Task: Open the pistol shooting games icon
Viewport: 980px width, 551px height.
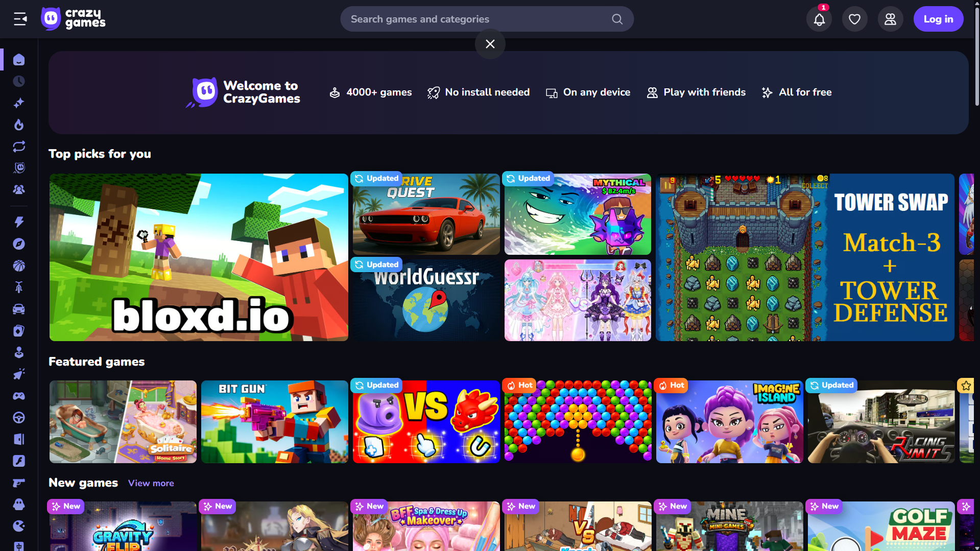Action: pyautogui.click(x=19, y=483)
